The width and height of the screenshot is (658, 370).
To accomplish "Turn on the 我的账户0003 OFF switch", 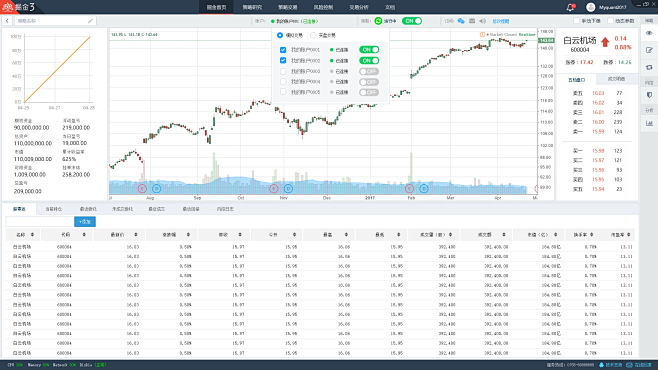I will pyautogui.click(x=369, y=71).
